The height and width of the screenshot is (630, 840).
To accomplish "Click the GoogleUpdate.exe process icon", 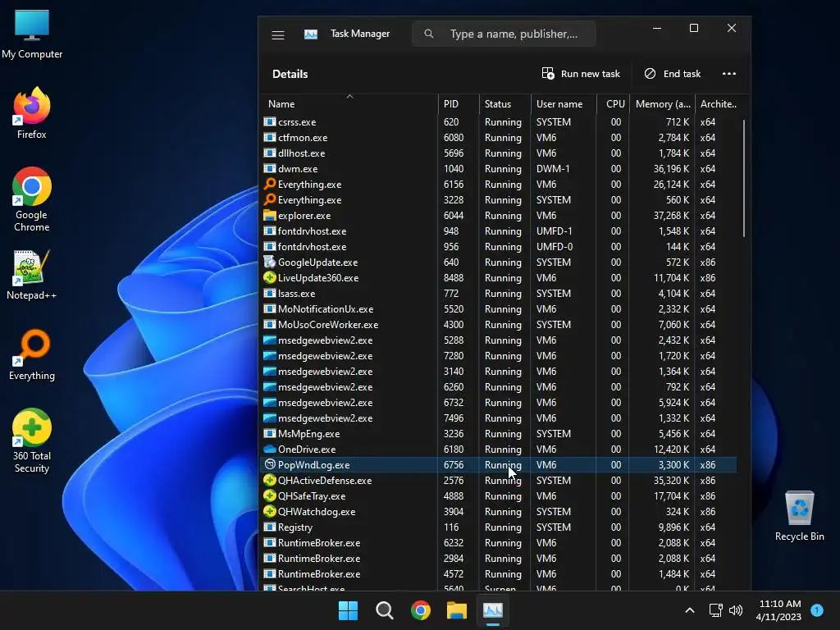I will (269, 262).
